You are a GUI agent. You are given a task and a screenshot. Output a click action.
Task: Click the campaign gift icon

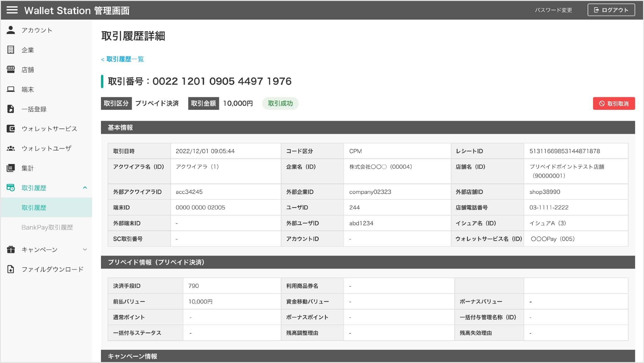click(11, 250)
